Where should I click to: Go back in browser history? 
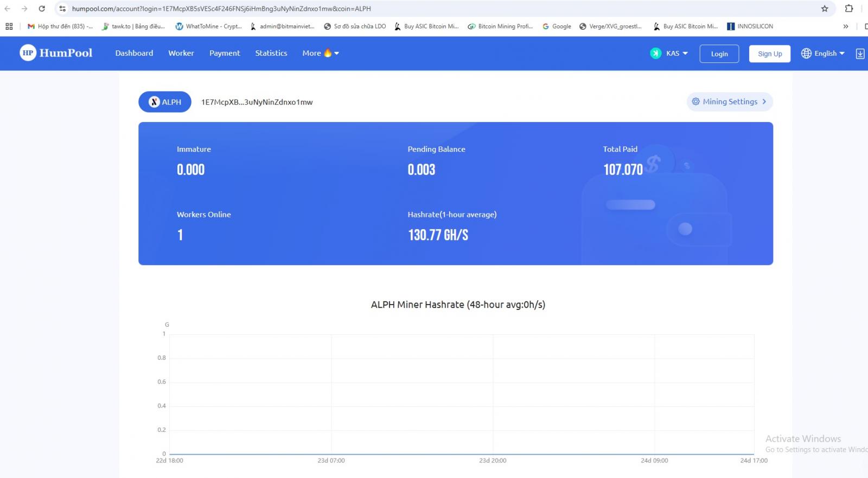(8, 9)
